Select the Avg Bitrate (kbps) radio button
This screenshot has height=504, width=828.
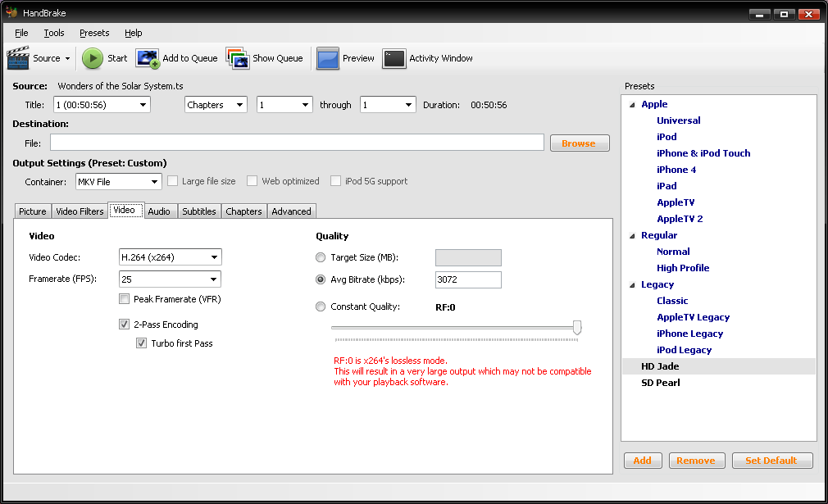[x=321, y=279]
